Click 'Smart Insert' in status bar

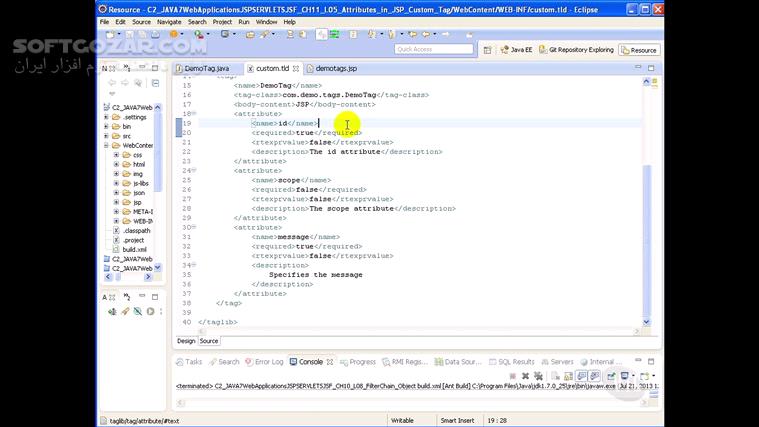click(457, 420)
